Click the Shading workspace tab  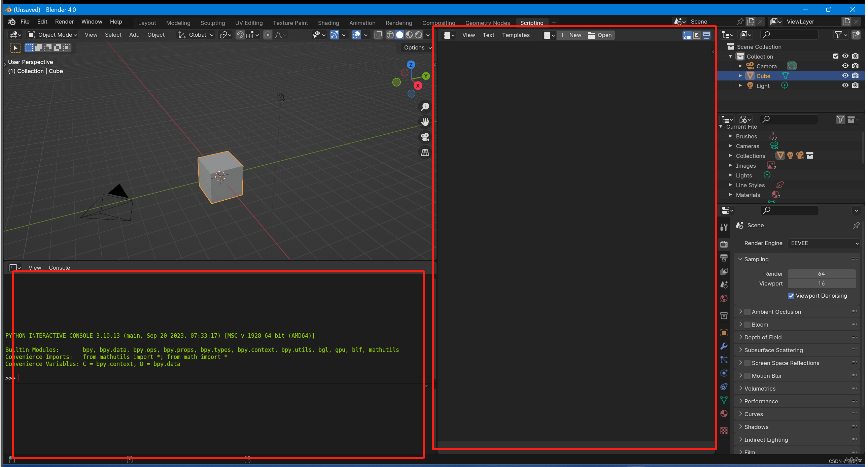tap(328, 23)
